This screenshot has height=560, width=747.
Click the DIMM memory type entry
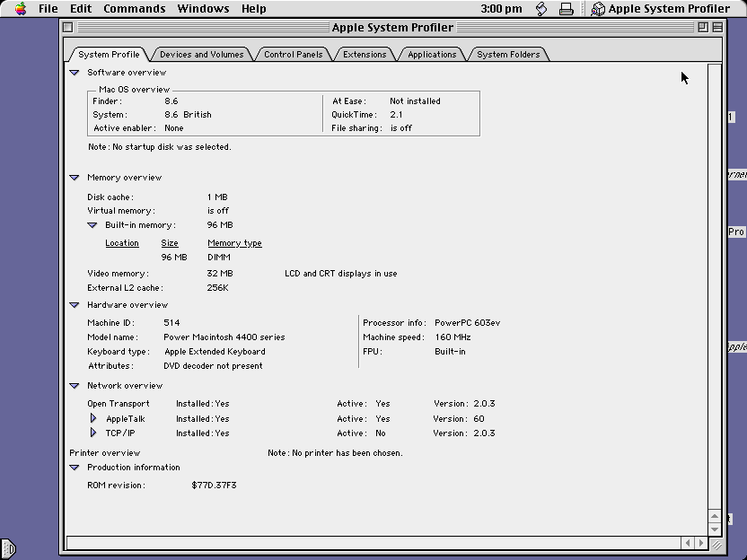[219, 258]
